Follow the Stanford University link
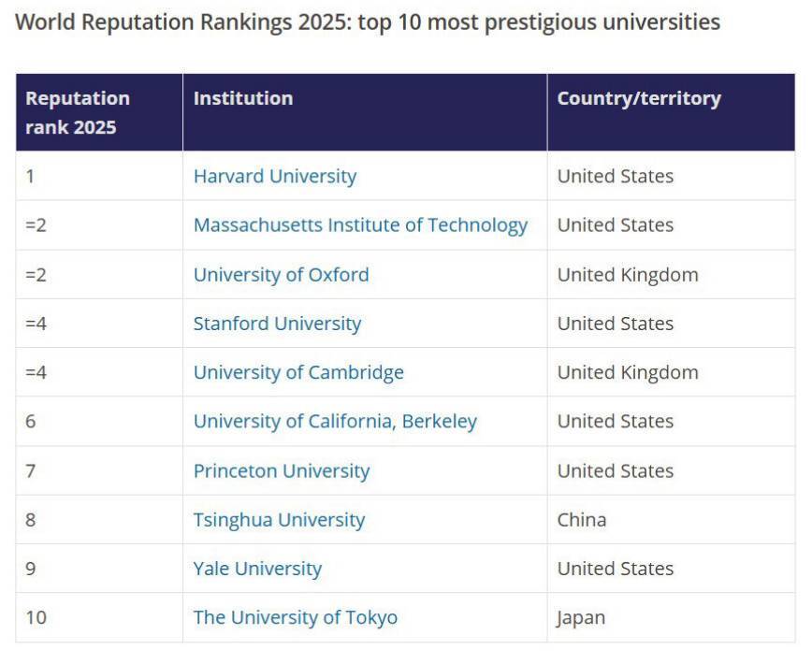Image resolution: width=812 pixels, height=664 pixels. [277, 324]
